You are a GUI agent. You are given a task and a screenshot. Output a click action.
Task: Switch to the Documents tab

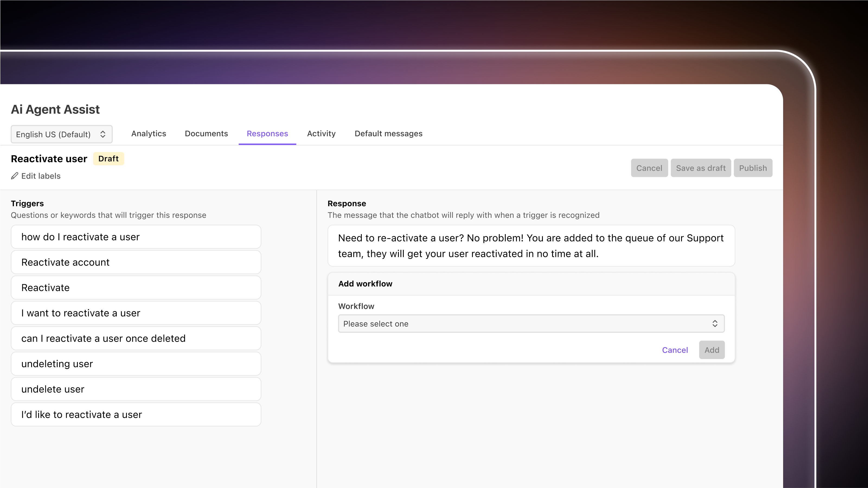pyautogui.click(x=206, y=134)
